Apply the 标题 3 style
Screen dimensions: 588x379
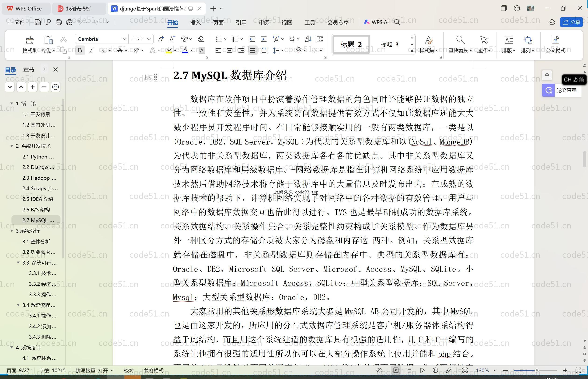pos(389,45)
